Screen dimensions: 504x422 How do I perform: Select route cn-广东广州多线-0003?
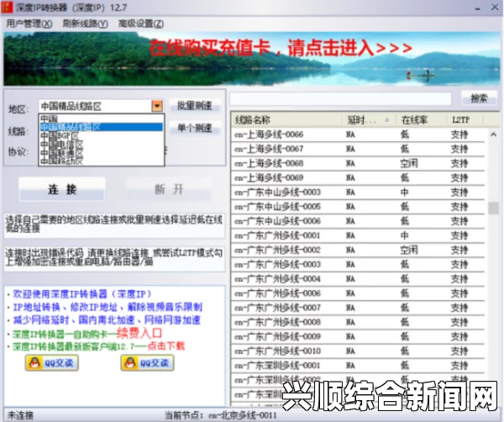point(358,265)
